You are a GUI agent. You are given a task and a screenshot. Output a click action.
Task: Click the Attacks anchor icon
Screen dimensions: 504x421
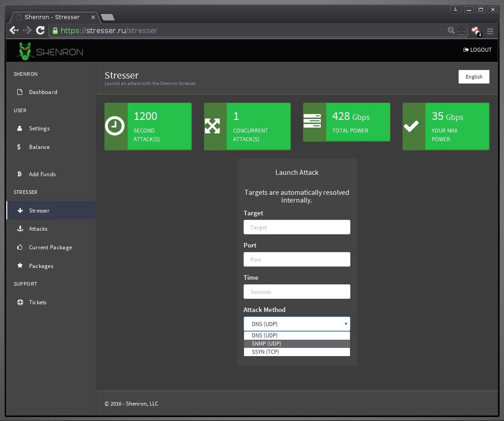20,228
